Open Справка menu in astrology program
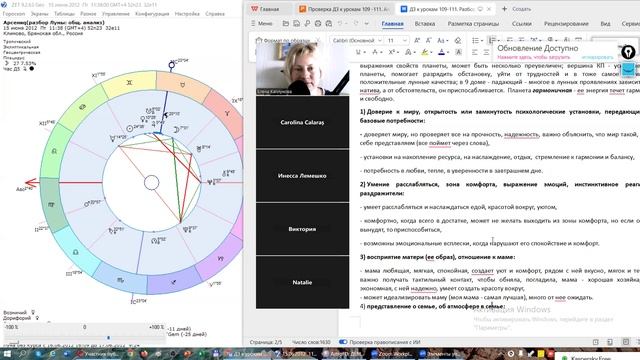This screenshot has width=640, height=360. 215,13
